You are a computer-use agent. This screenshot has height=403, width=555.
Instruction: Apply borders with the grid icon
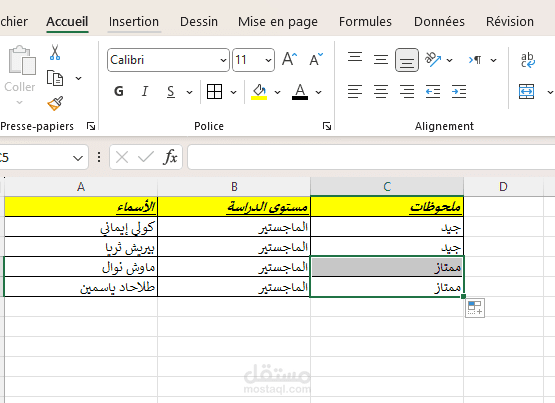(214, 92)
